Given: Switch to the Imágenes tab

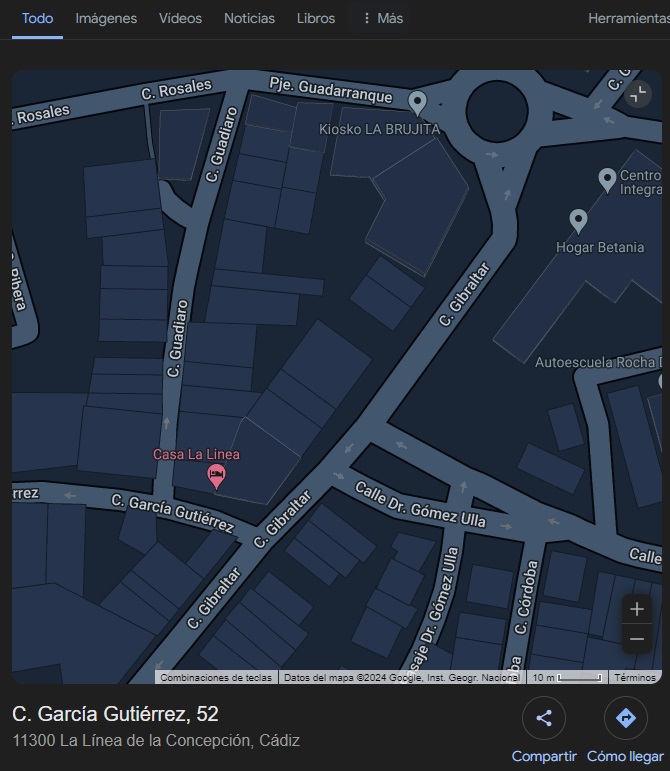Looking at the screenshot, I should click(x=106, y=18).
